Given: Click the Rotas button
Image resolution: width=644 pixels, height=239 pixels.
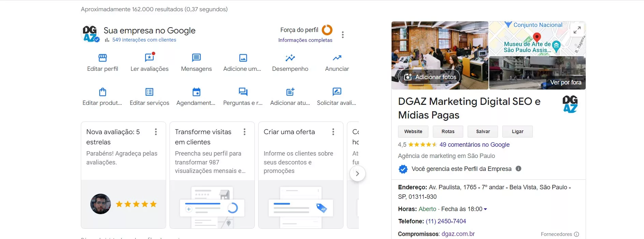Looking at the screenshot, I should coord(448,131).
